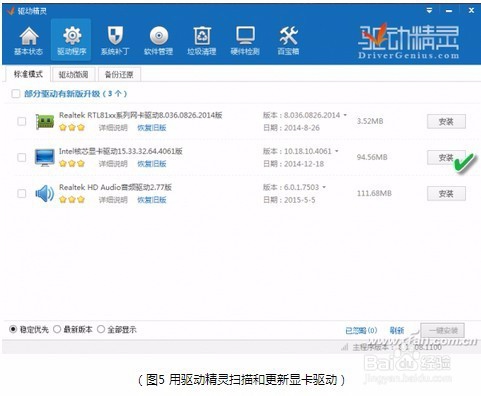
Task: Click the date text 2014-8-26
Action: [302, 128]
